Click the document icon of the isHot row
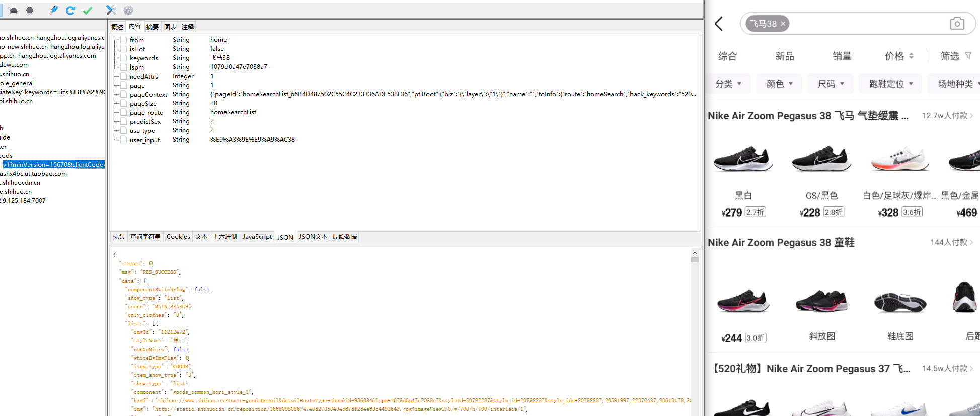 (123, 49)
